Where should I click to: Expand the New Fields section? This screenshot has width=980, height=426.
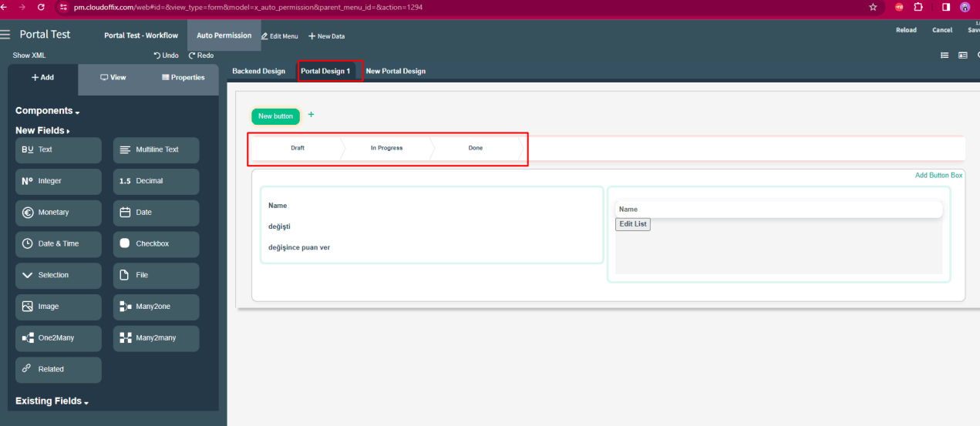(42, 131)
